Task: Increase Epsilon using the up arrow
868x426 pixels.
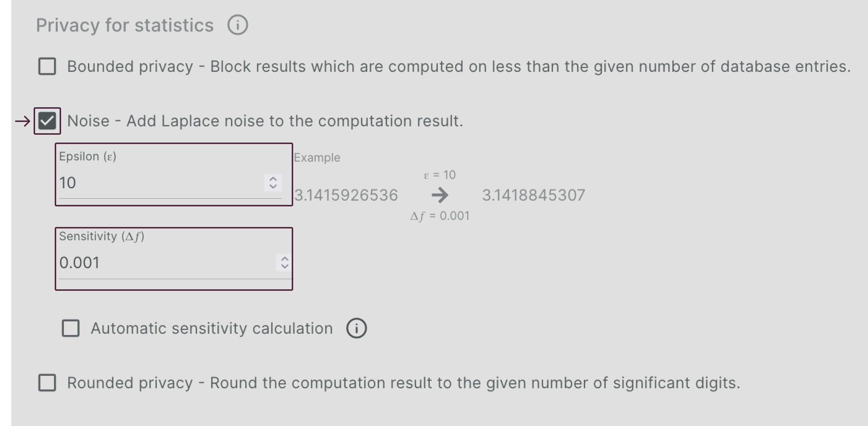Action: point(273,179)
